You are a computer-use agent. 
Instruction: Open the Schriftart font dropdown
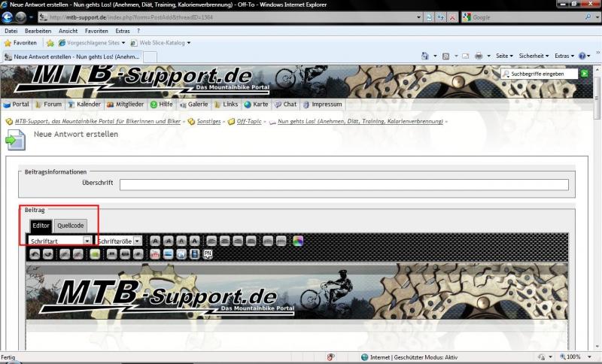coord(87,241)
